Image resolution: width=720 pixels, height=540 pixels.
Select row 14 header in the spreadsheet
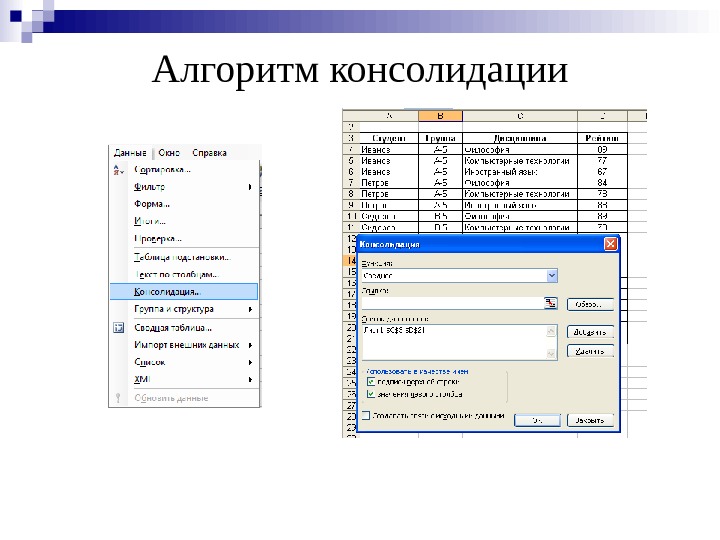pyautogui.click(x=351, y=261)
